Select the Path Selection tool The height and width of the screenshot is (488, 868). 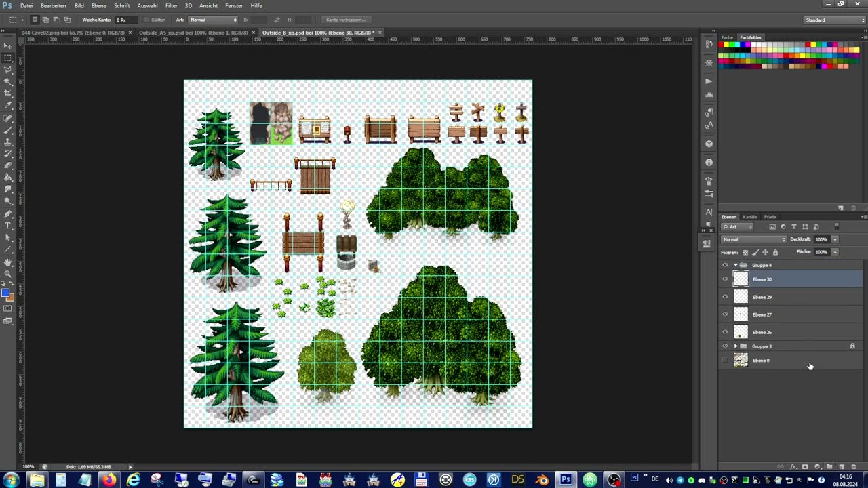(8, 237)
